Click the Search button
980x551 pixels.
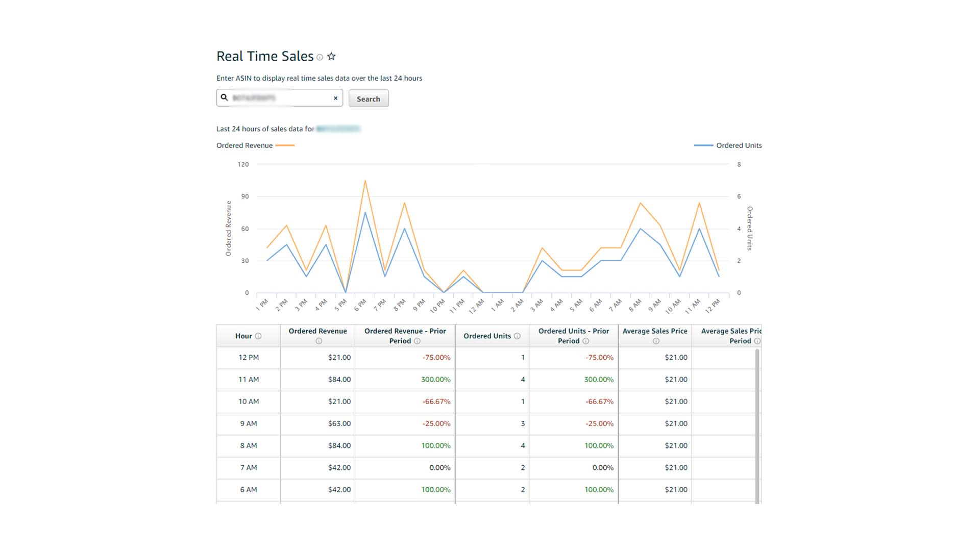369,98
